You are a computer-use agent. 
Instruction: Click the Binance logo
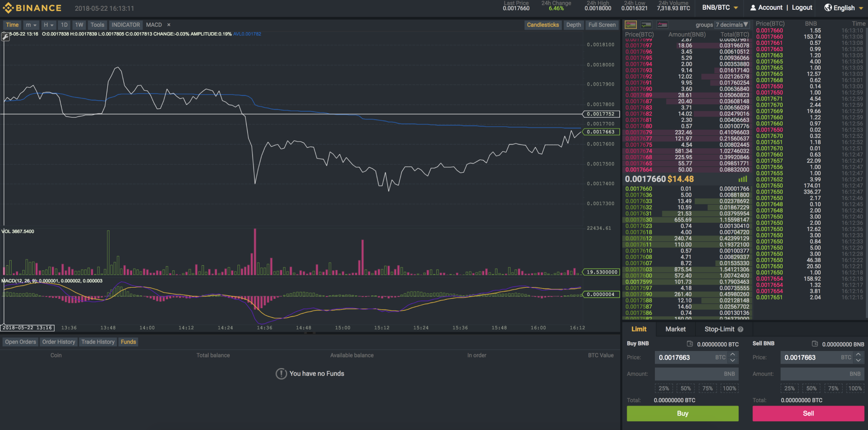pyautogui.click(x=32, y=8)
